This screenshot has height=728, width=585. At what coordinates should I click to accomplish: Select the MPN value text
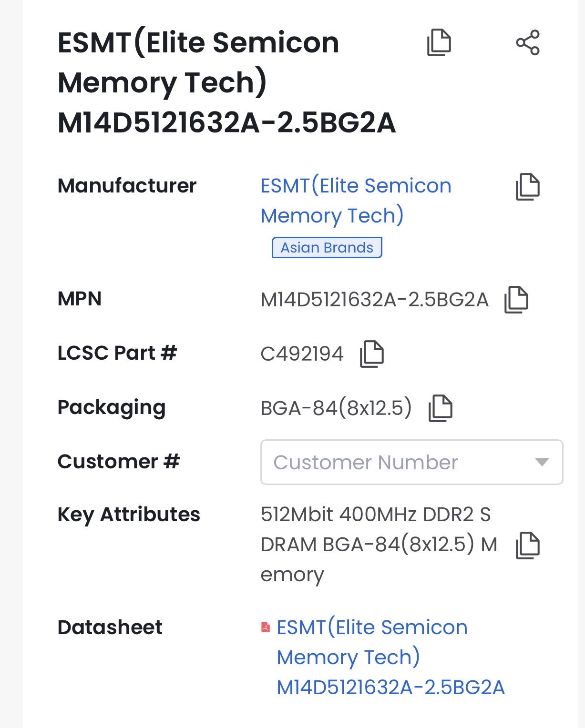click(x=375, y=300)
